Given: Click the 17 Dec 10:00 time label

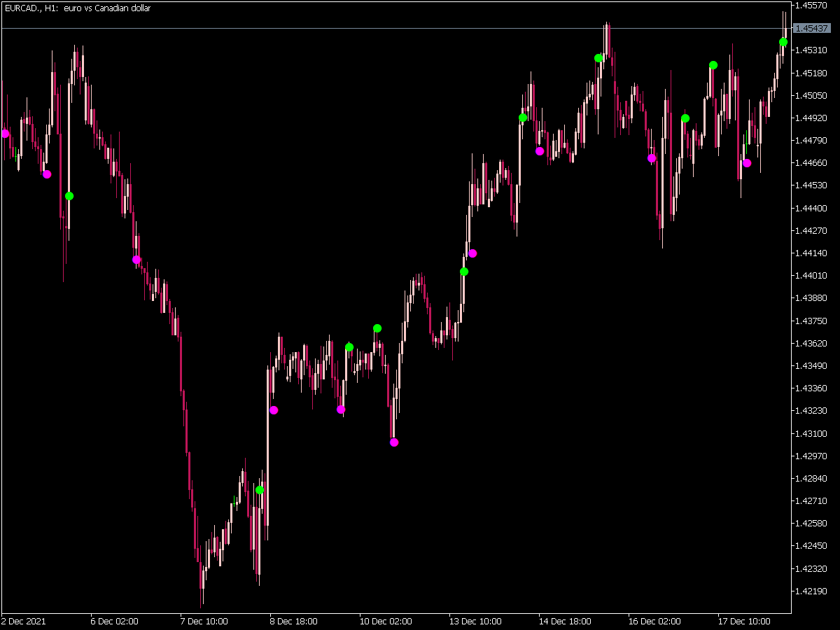Looking at the screenshot, I should [x=744, y=621].
